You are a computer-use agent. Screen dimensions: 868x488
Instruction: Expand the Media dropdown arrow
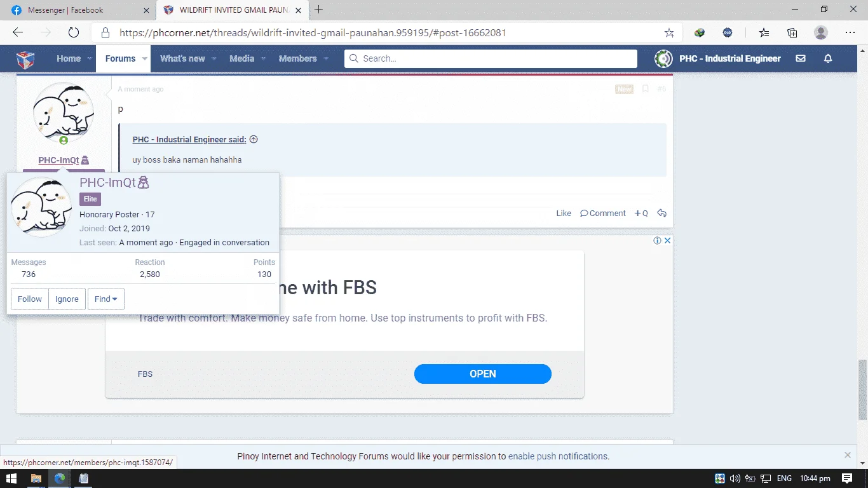point(263,58)
